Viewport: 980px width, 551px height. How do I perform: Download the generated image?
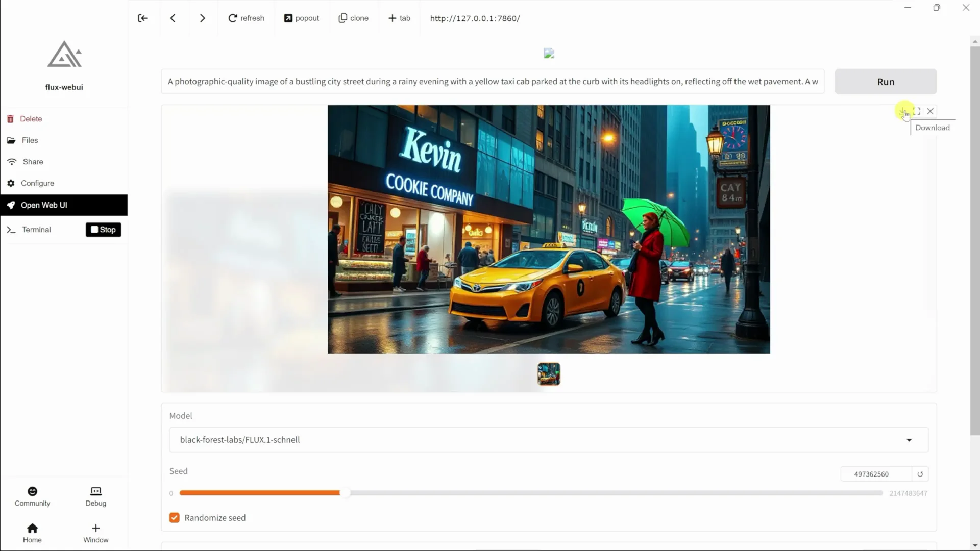click(x=903, y=111)
